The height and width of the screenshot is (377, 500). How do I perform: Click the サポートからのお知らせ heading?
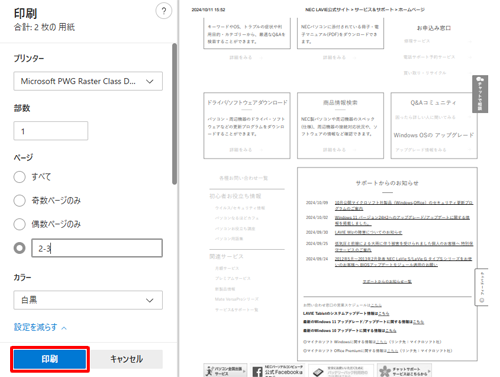(x=387, y=183)
